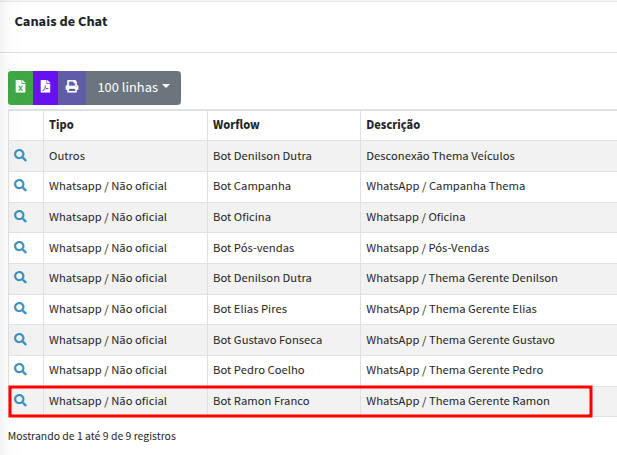Export table as PDF file
This screenshot has width=617, height=455.
point(46,87)
